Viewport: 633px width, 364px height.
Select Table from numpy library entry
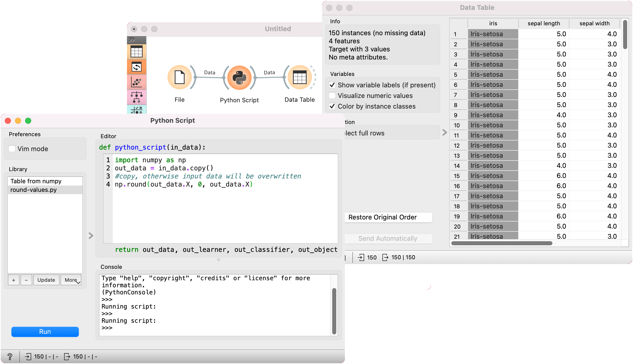coord(36,181)
